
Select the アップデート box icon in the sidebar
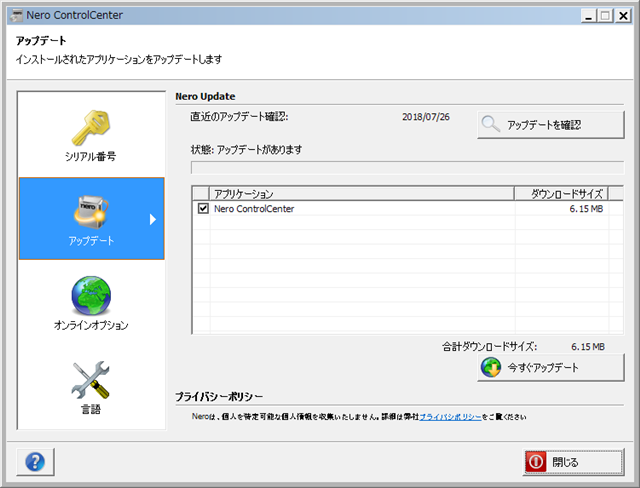91,212
